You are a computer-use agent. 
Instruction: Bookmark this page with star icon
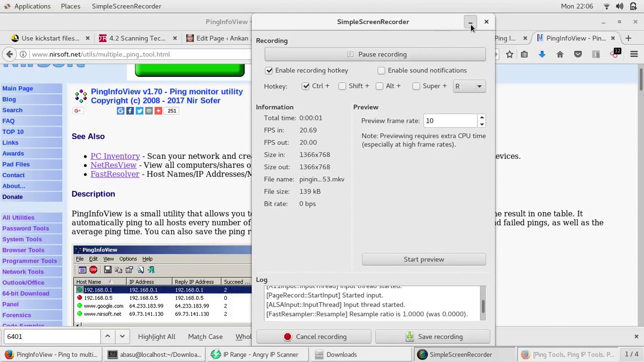[x=510, y=54]
